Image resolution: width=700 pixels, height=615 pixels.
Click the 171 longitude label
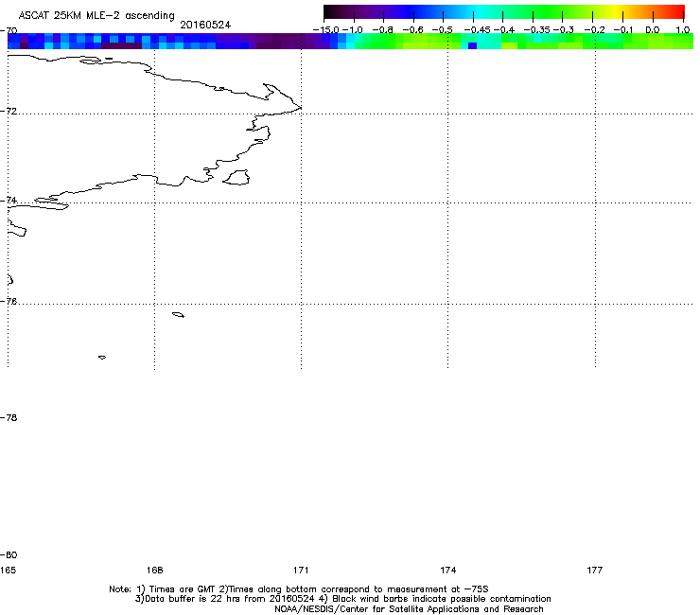pyautogui.click(x=301, y=570)
